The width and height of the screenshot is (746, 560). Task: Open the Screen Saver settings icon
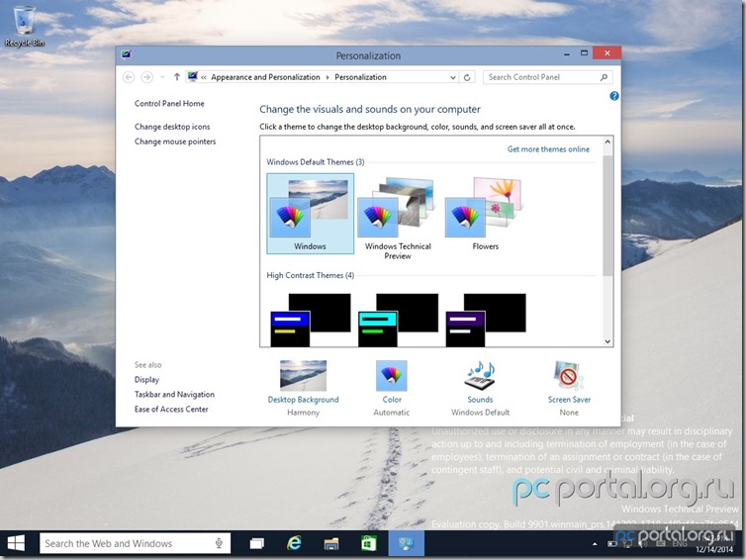569,375
